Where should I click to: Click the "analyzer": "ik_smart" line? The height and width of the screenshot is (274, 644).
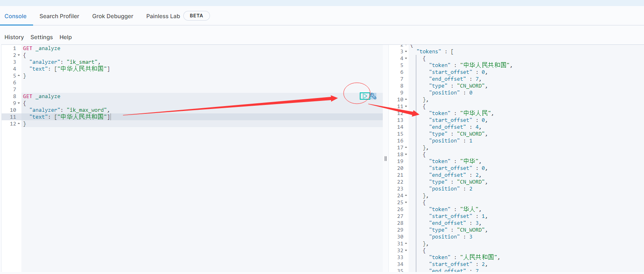(65, 62)
